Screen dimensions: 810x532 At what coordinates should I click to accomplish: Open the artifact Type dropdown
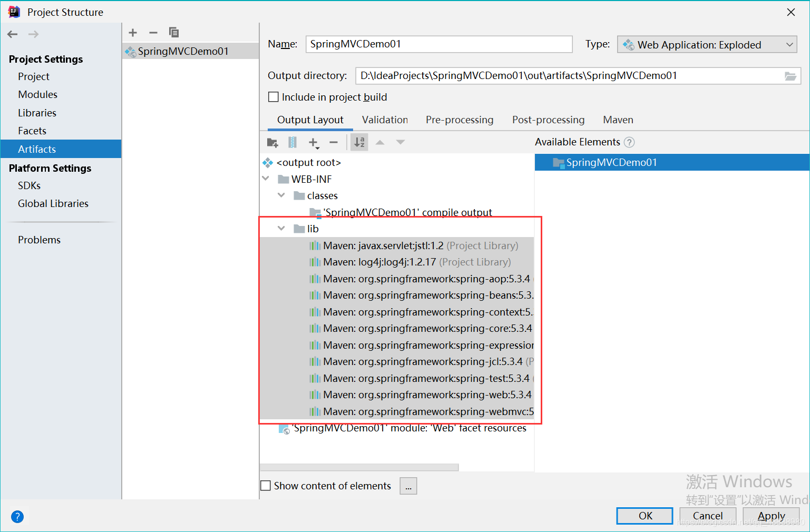click(707, 45)
